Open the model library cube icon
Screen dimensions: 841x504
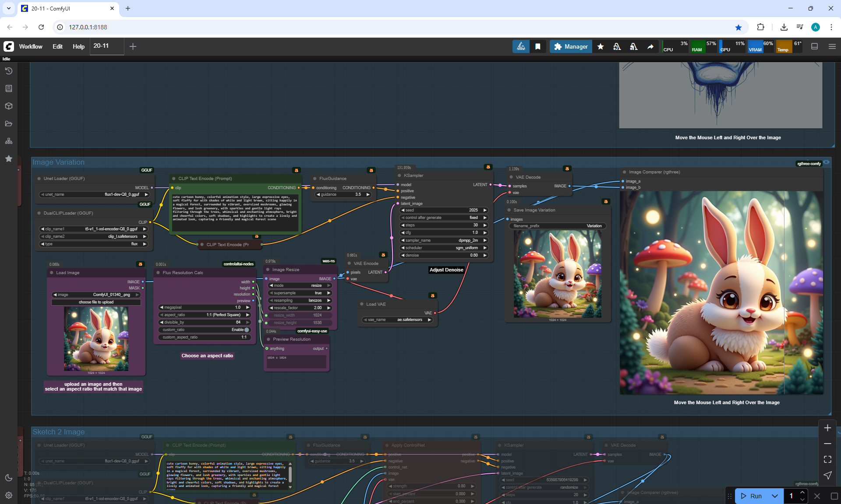click(x=8, y=106)
